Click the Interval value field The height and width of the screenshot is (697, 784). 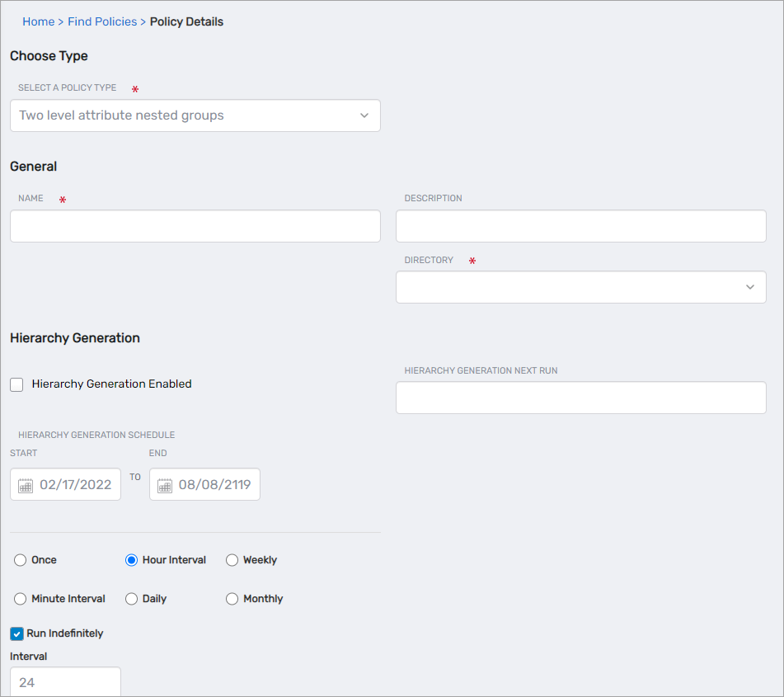65,682
